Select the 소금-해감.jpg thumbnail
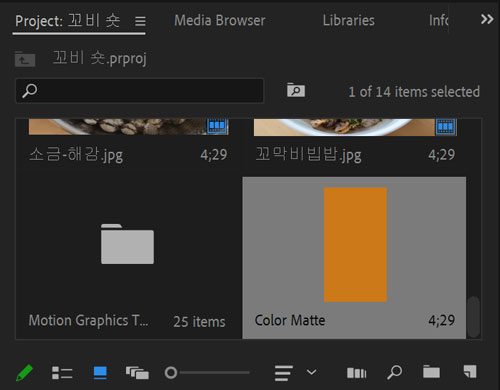The height and width of the screenshot is (390, 500). tap(128, 127)
